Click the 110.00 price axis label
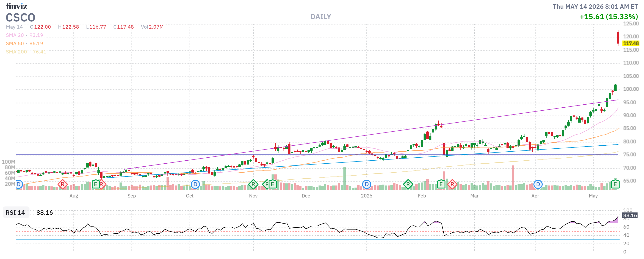The image size is (644, 259). click(x=631, y=63)
